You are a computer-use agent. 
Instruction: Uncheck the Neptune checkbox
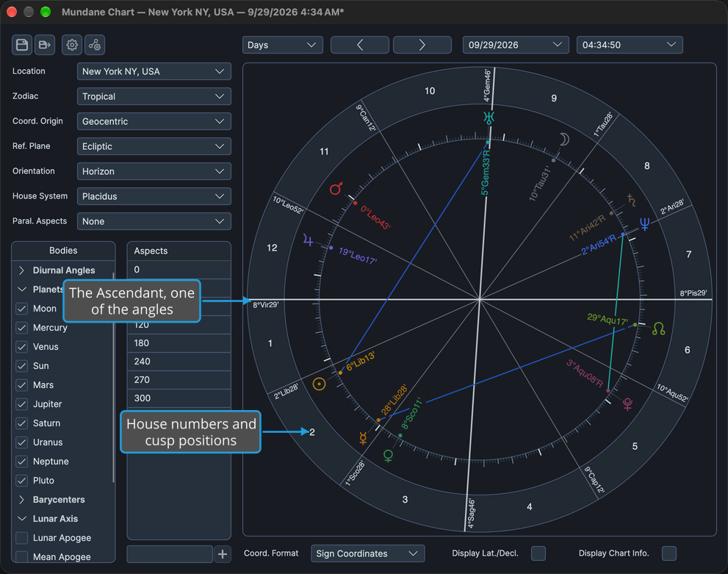pyautogui.click(x=22, y=461)
